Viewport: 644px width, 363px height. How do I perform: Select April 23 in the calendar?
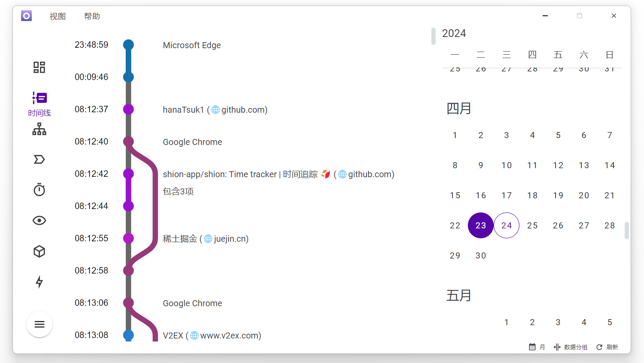(x=481, y=225)
